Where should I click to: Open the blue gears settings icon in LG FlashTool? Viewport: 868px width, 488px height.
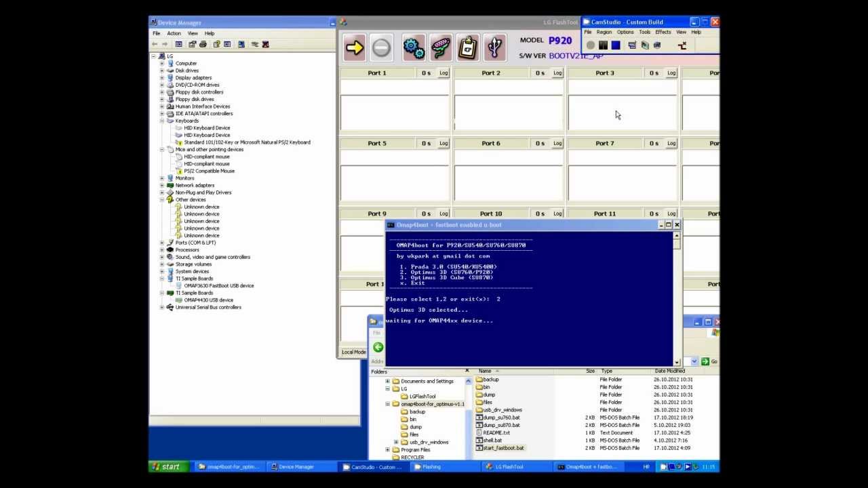click(x=414, y=47)
